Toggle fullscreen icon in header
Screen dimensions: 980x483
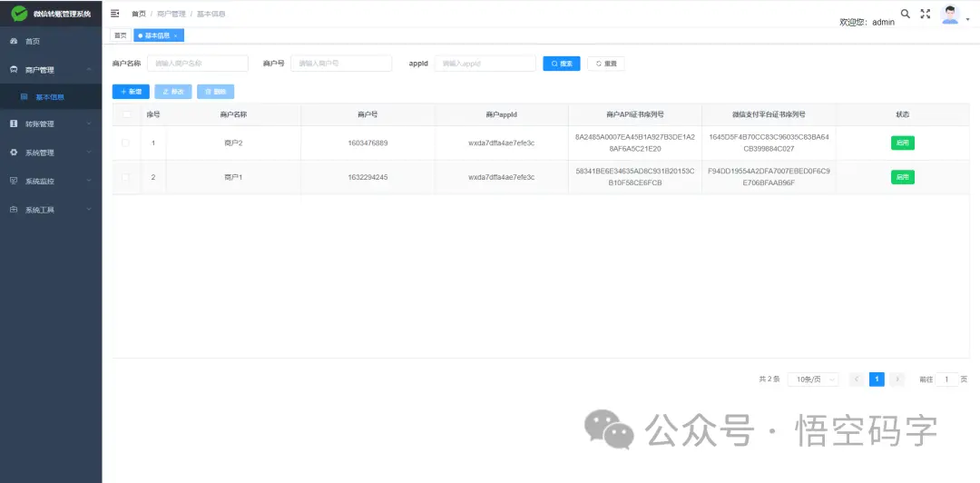(x=926, y=13)
